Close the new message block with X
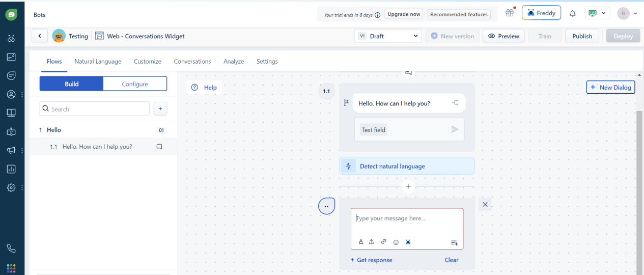 pyautogui.click(x=485, y=204)
